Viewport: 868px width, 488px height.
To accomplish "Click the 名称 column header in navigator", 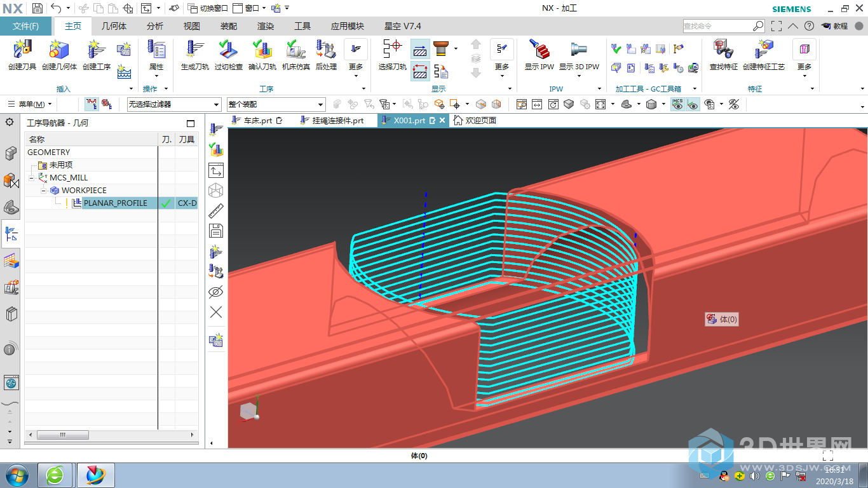I will 92,139.
